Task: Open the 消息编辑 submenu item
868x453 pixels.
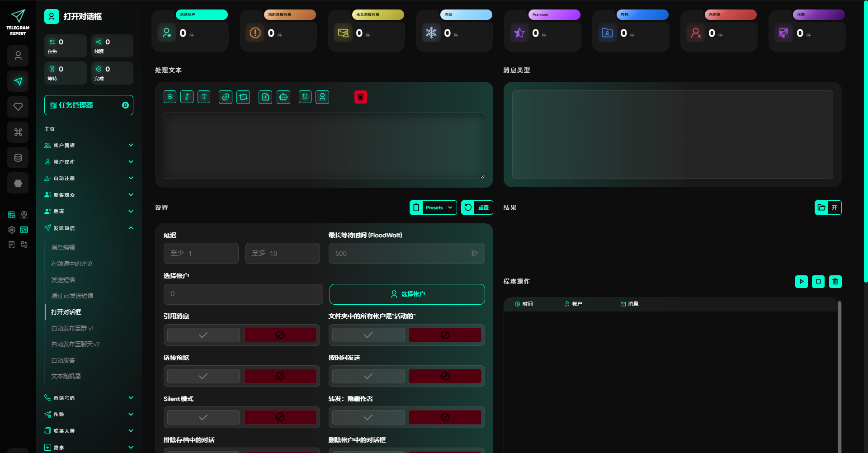Action: (x=63, y=247)
